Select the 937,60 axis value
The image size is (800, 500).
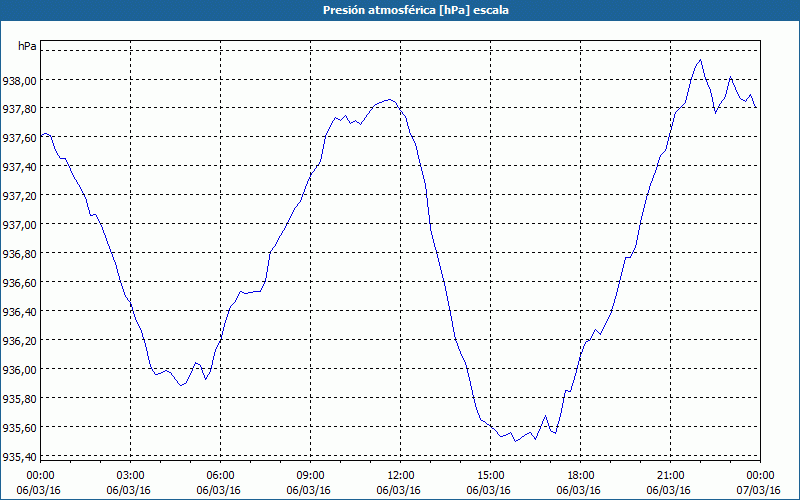(19, 138)
